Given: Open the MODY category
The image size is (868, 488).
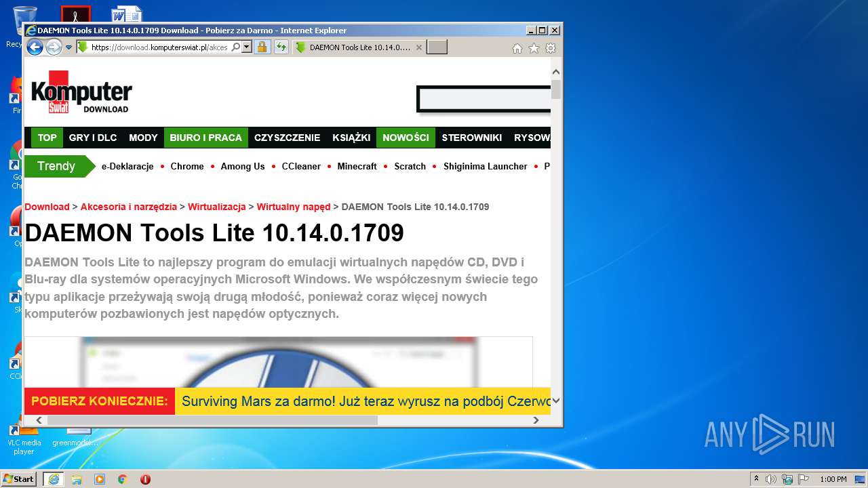Looking at the screenshot, I should [x=143, y=138].
